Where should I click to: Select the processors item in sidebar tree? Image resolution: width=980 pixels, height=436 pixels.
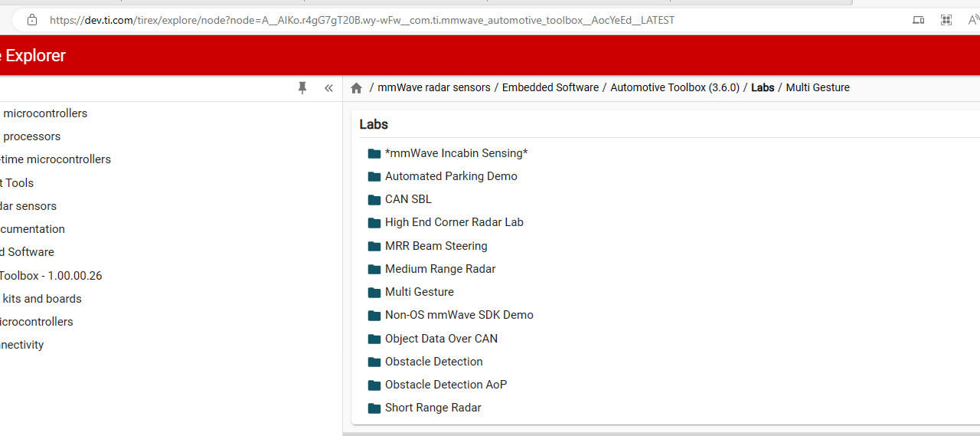[x=31, y=136]
